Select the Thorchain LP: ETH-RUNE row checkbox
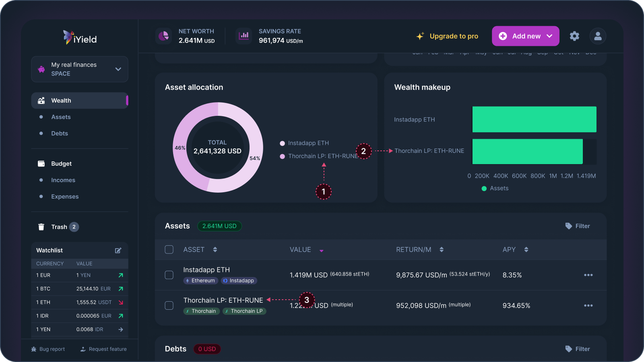 pos(169,305)
